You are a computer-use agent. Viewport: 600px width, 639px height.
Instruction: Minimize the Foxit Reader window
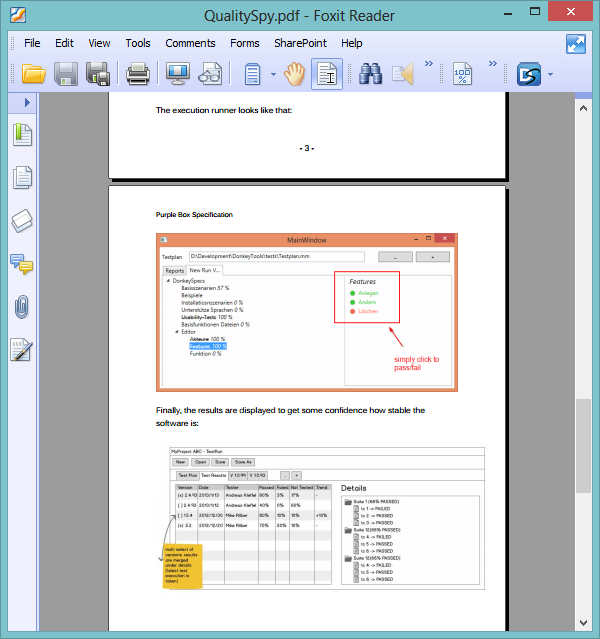(508, 12)
